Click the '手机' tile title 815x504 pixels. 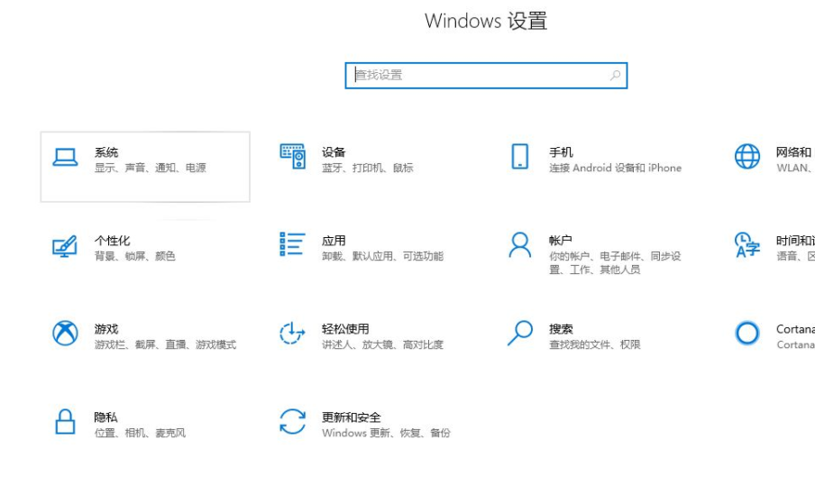pyautogui.click(x=561, y=152)
